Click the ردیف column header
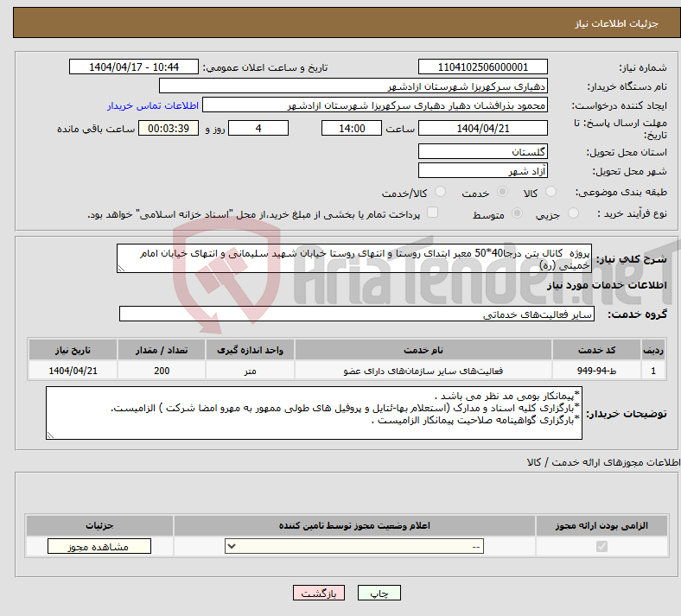The height and width of the screenshot is (616, 681). pyautogui.click(x=653, y=350)
